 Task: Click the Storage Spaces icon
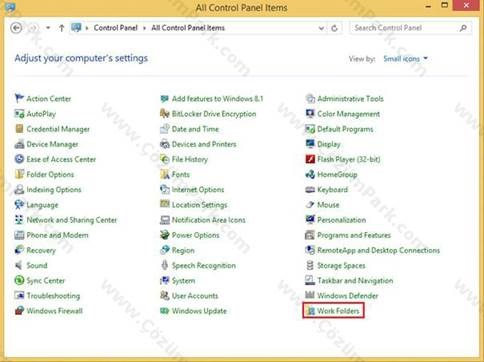point(310,265)
